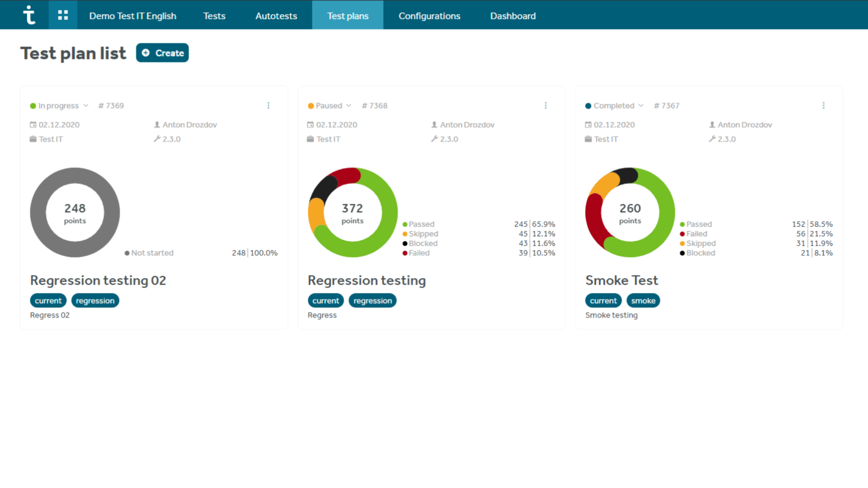Open the Dashboard tab
The image size is (868, 488).
point(513,16)
